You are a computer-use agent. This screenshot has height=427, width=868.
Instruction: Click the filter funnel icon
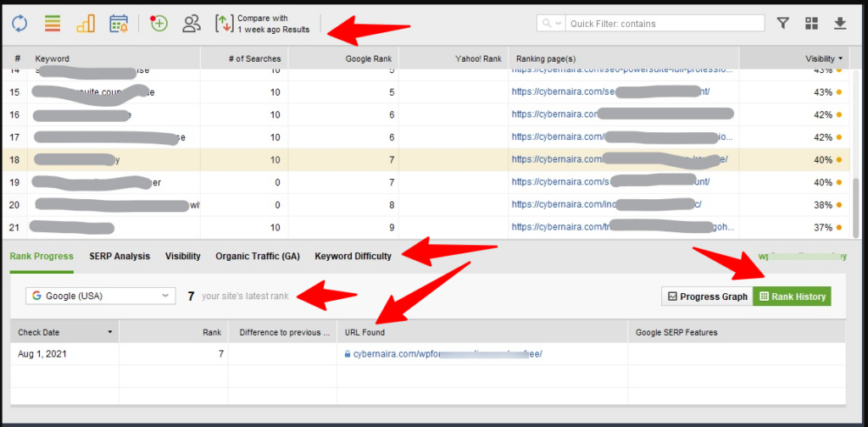pyautogui.click(x=783, y=24)
